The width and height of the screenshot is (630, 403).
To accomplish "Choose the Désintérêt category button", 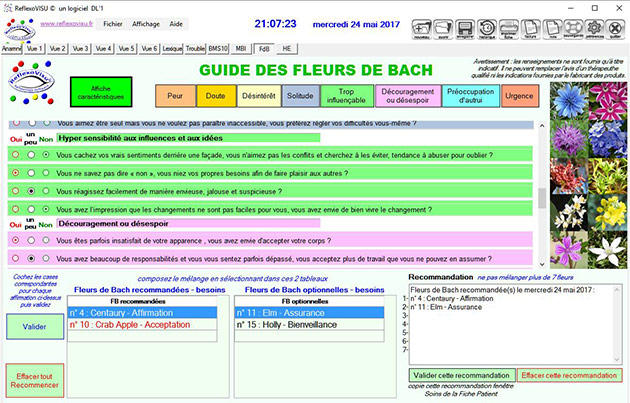I will 259,96.
